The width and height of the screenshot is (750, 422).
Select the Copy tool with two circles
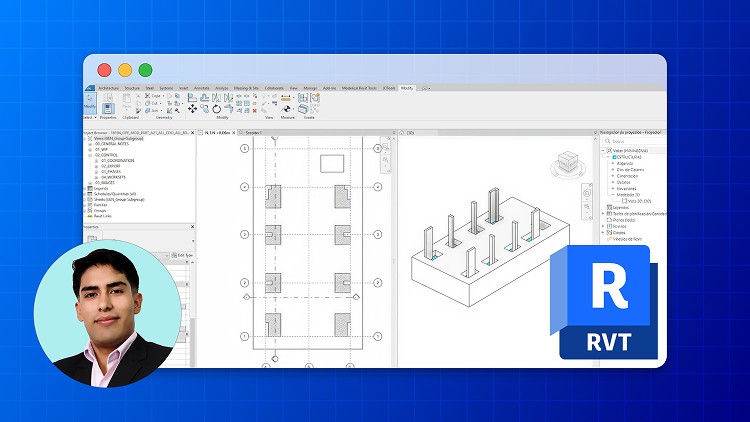[x=205, y=109]
